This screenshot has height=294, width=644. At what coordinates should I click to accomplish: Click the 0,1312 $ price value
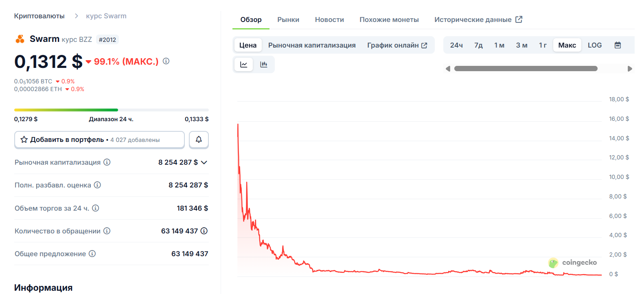(48, 61)
